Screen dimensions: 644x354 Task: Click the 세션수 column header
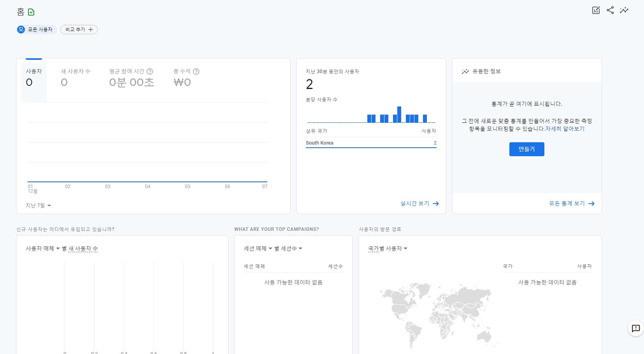click(335, 267)
